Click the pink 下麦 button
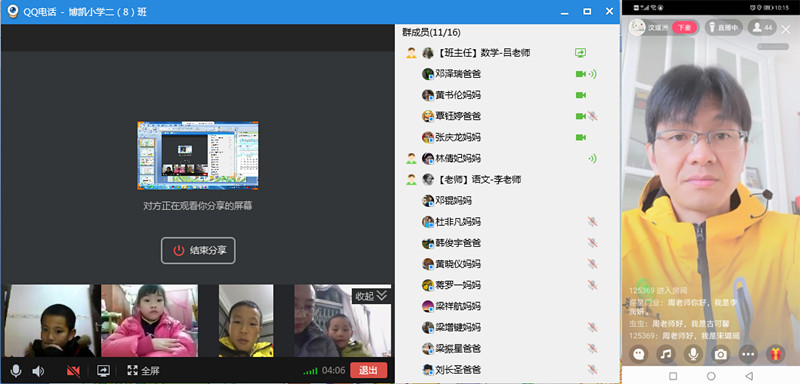 684,28
